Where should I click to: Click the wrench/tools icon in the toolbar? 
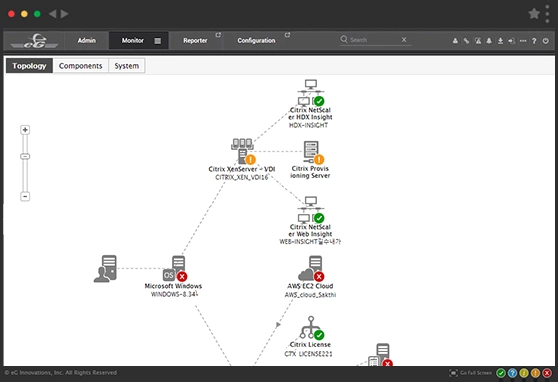pyautogui.click(x=467, y=41)
